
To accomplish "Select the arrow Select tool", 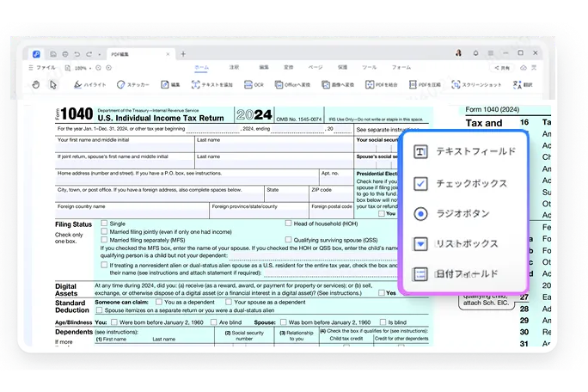I will 53,84.
